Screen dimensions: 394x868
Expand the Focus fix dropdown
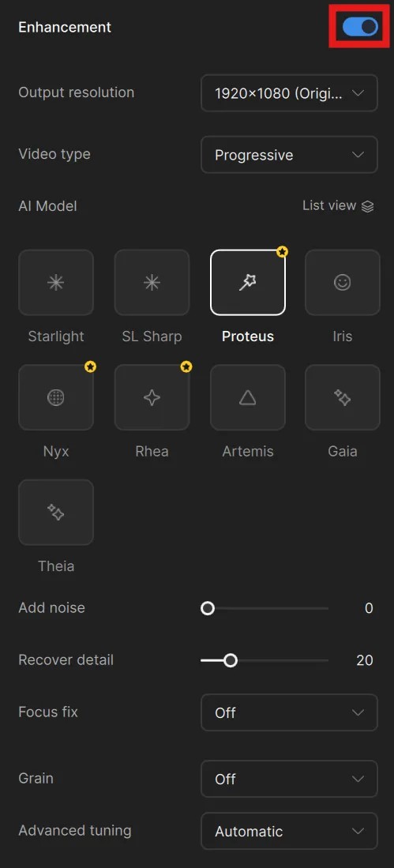pos(289,712)
